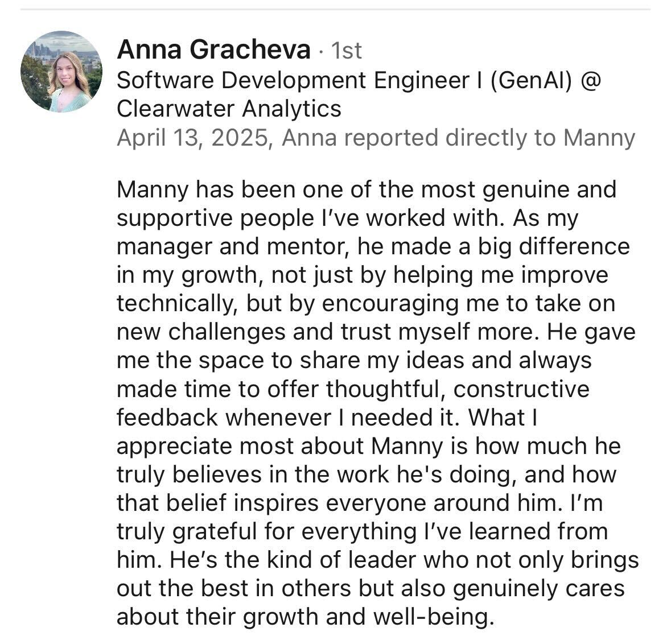The height and width of the screenshot is (644, 671).
Task: Click "Anna reported directly to Manny" text
Action: click(x=458, y=138)
